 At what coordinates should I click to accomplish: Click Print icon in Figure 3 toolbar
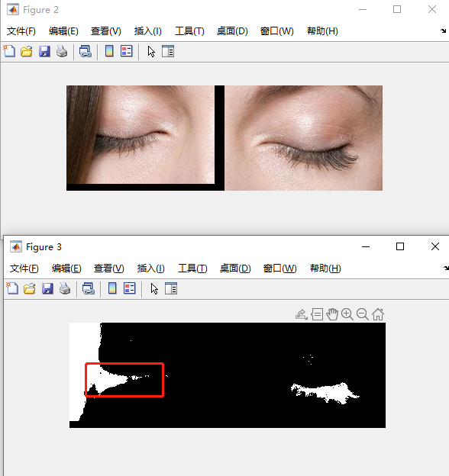click(x=65, y=288)
